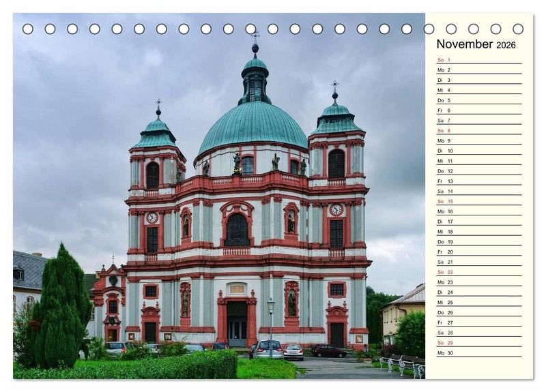Select the 'Di 24' calendar row

tap(479, 292)
